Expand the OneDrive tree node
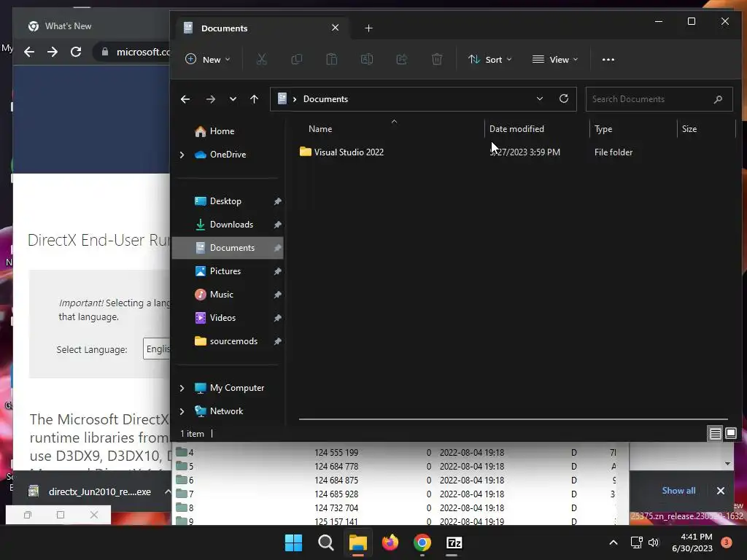The width and height of the screenshot is (747, 560). [182, 155]
